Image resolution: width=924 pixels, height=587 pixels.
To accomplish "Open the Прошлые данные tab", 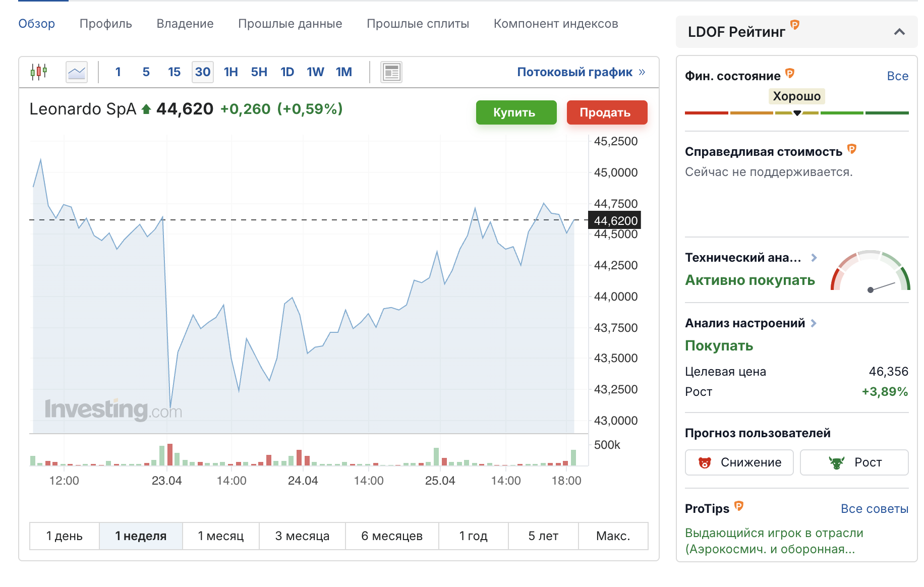I will [x=290, y=24].
